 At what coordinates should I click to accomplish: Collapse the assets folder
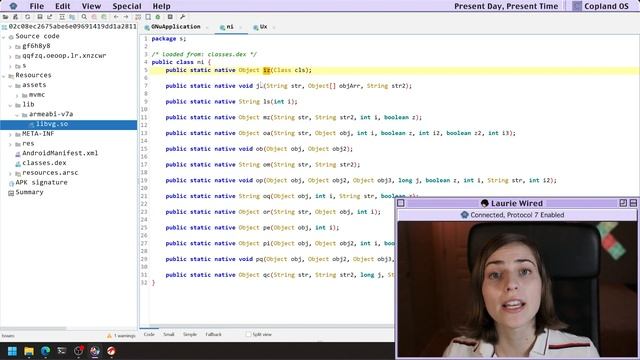click(x=10, y=85)
